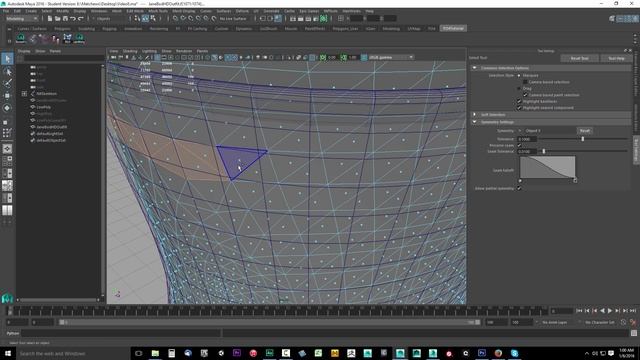The width and height of the screenshot is (640, 360).
Task: Adjust the Seam Tolerance slider handle
Action: (x=544, y=151)
